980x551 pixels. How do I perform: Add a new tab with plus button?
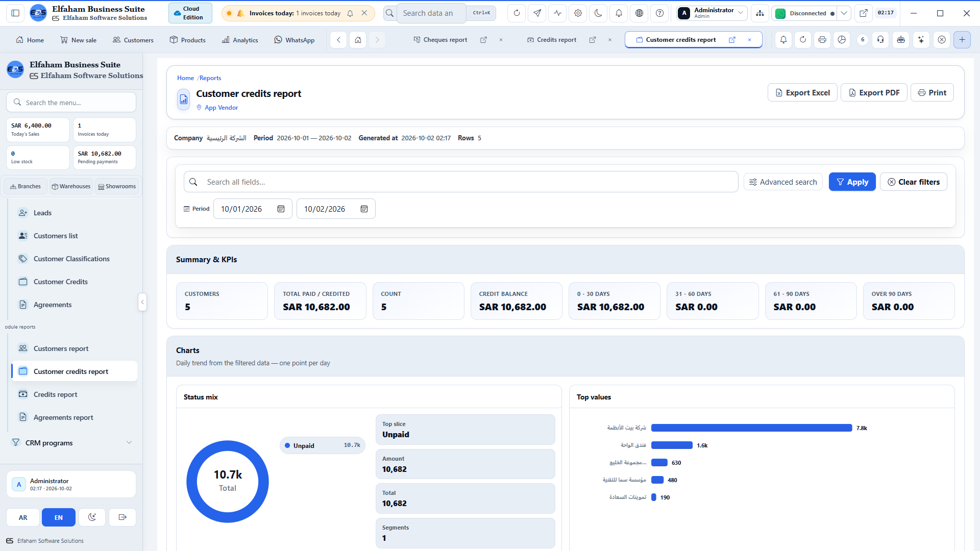[962, 40]
